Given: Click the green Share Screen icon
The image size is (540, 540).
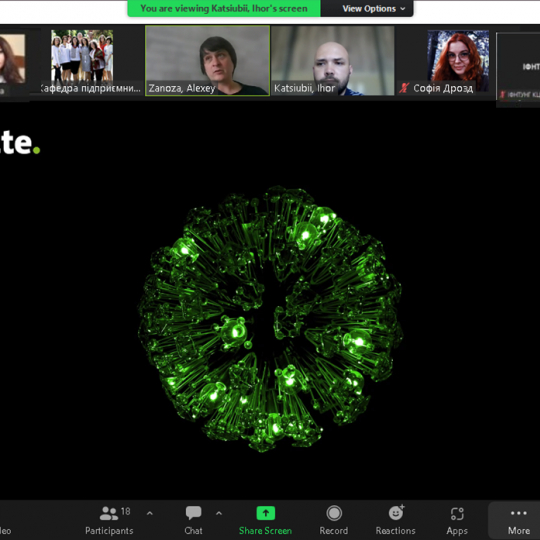Looking at the screenshot, I should coord(266,513).
